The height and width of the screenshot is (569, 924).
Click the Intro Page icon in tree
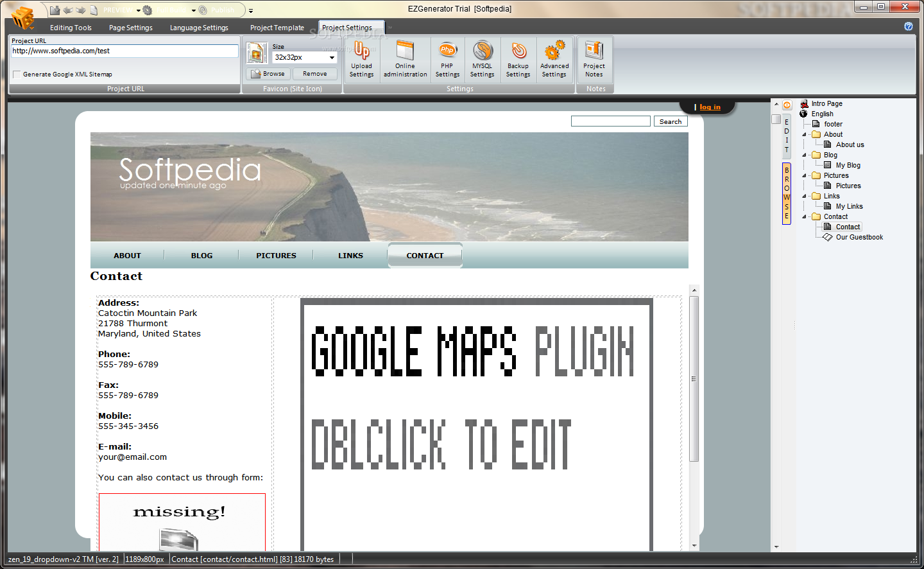click(x=804, y=103)
